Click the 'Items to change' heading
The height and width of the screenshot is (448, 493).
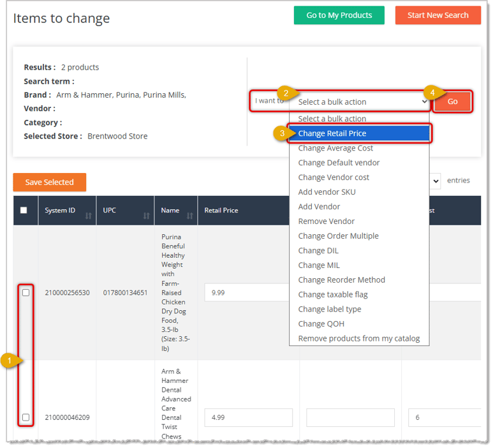pos(62,19)
